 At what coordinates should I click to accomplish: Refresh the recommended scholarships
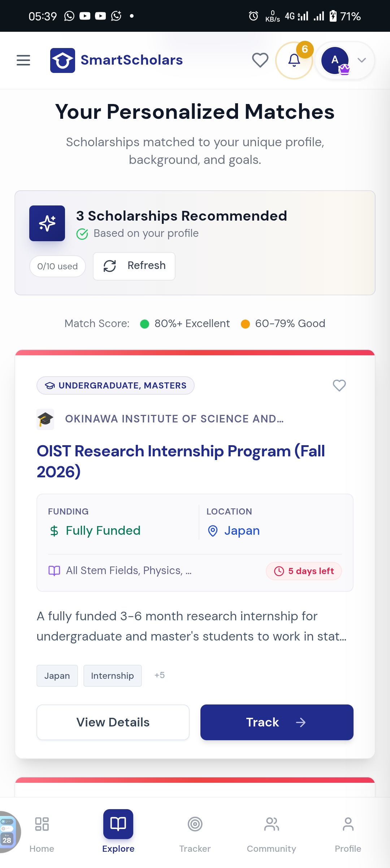tap(134, 266)
